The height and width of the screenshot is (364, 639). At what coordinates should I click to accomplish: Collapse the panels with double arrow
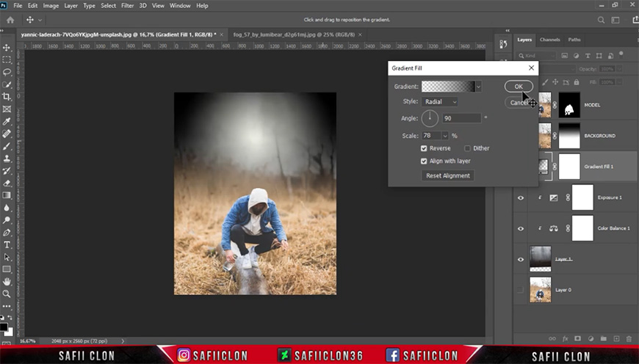pos(508,31)
